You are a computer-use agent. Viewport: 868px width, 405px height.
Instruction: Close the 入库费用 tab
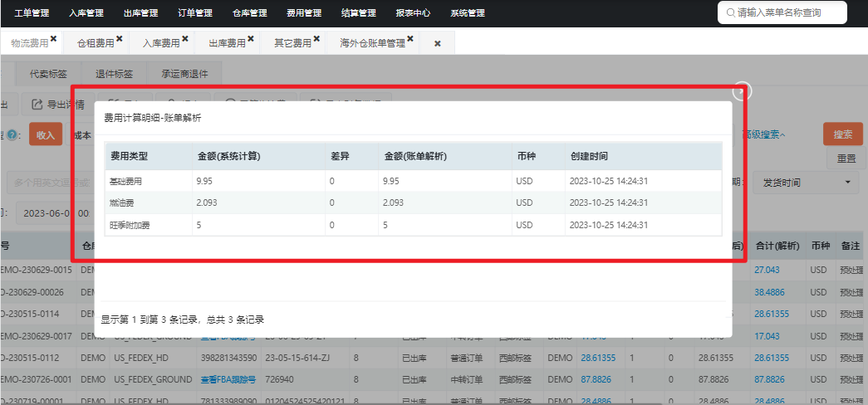coord(185,39)
